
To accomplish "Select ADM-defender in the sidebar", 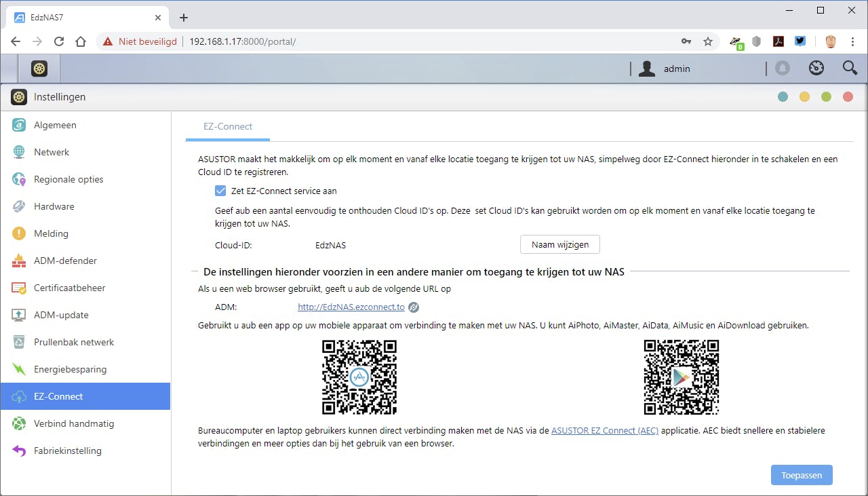I will [85, 261].
